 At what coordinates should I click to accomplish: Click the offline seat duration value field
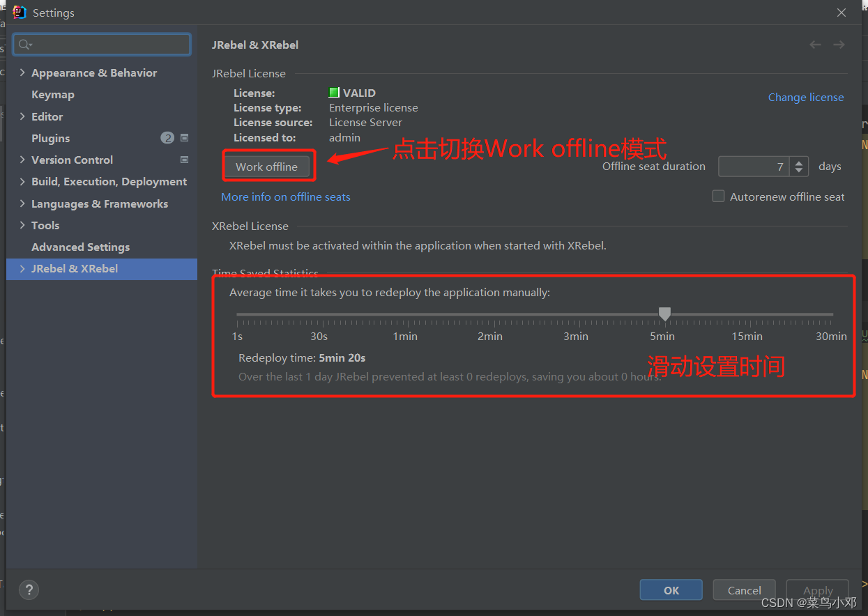point(755,167)
